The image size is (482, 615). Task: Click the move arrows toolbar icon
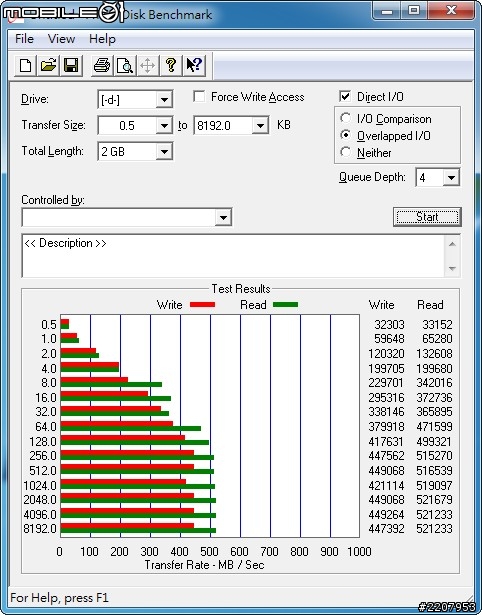pos(147,66)
